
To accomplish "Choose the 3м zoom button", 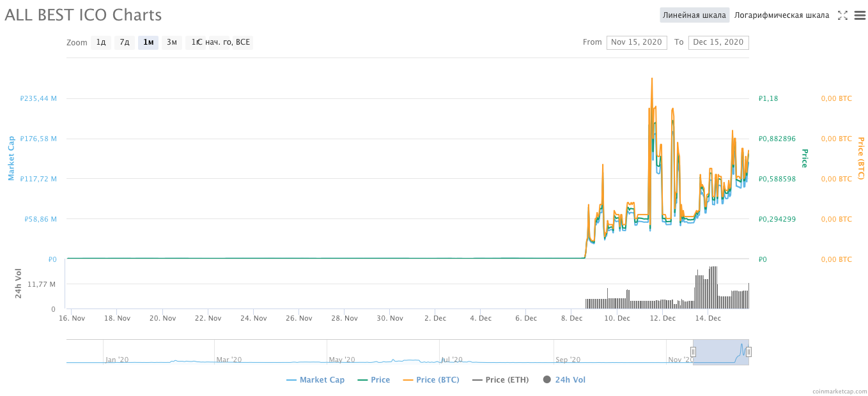I will coord(172,43).
